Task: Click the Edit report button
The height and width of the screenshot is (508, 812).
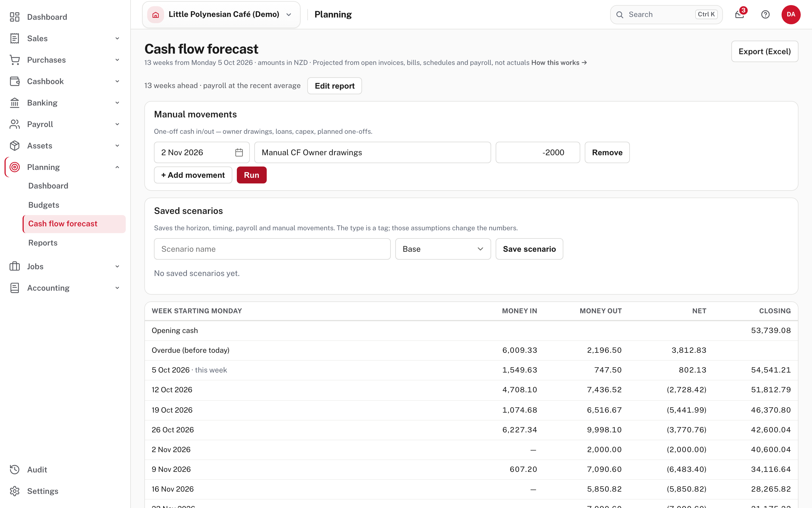Action: click(x=335, y=86)
